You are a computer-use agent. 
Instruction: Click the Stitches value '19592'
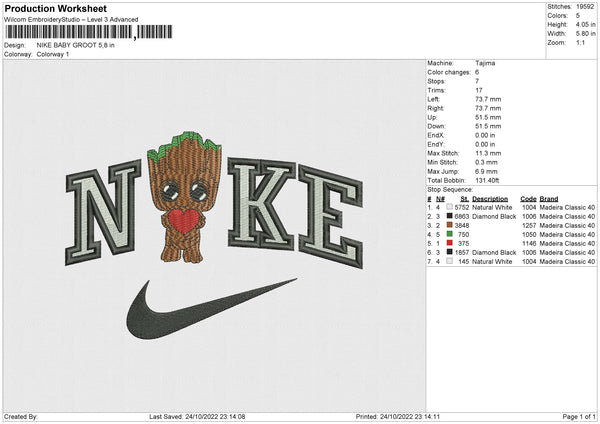point(585,7)
